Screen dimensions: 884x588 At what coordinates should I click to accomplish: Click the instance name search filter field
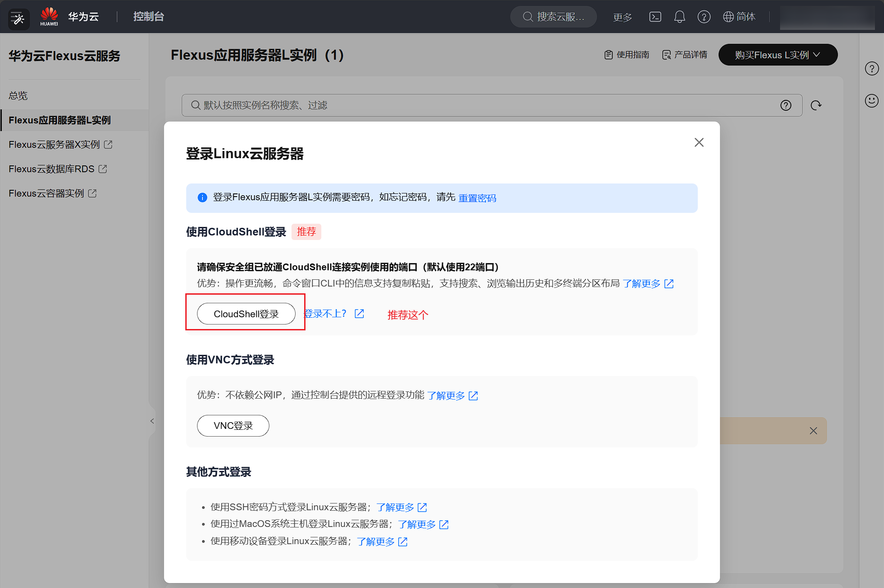click(x=479, y=105)
